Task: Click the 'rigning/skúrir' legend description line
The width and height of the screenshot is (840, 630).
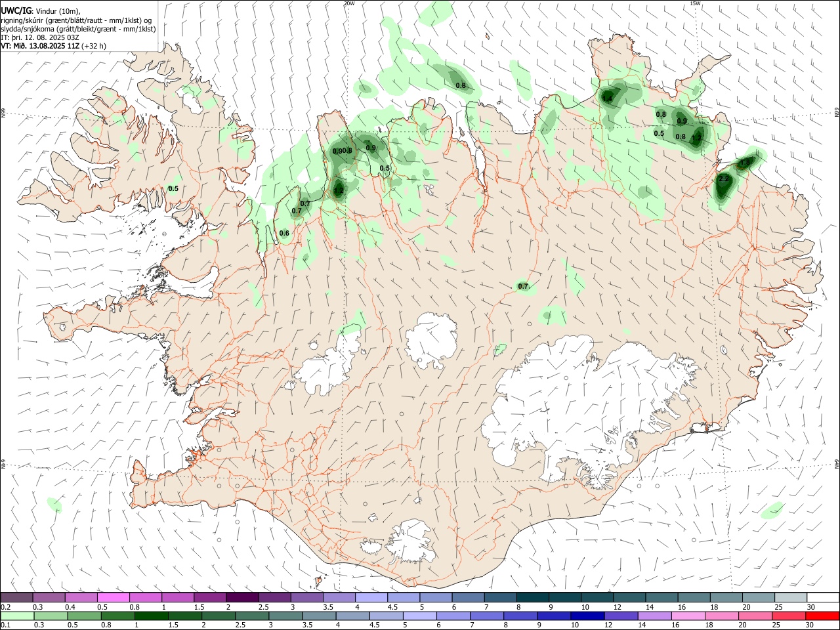Action: [x=76, y=20]
